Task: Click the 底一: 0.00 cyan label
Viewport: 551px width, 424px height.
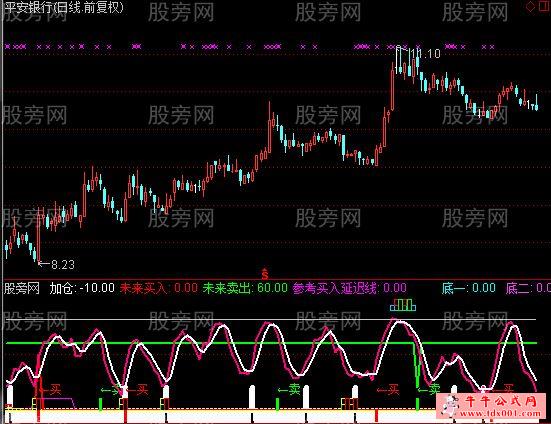Action: 469,288
